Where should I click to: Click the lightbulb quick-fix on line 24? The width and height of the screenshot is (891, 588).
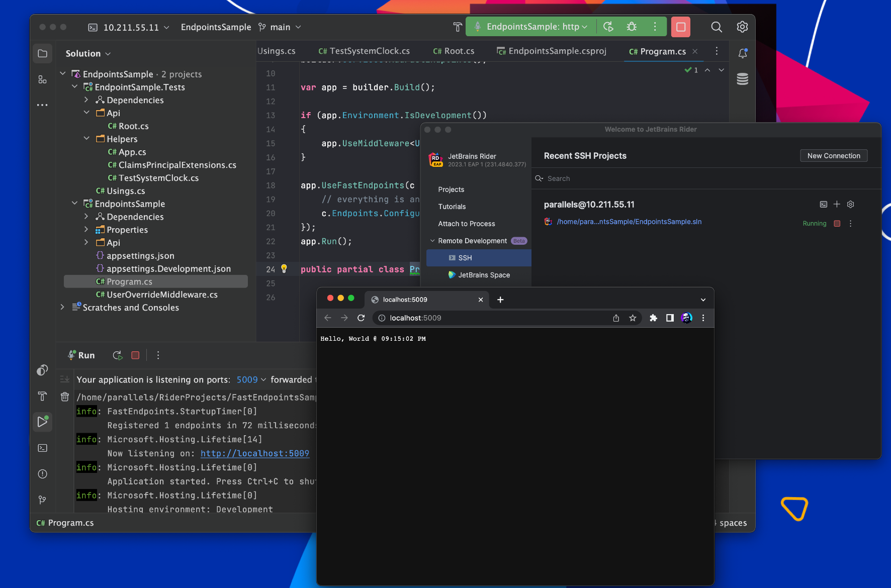click(x=284, y=269)
